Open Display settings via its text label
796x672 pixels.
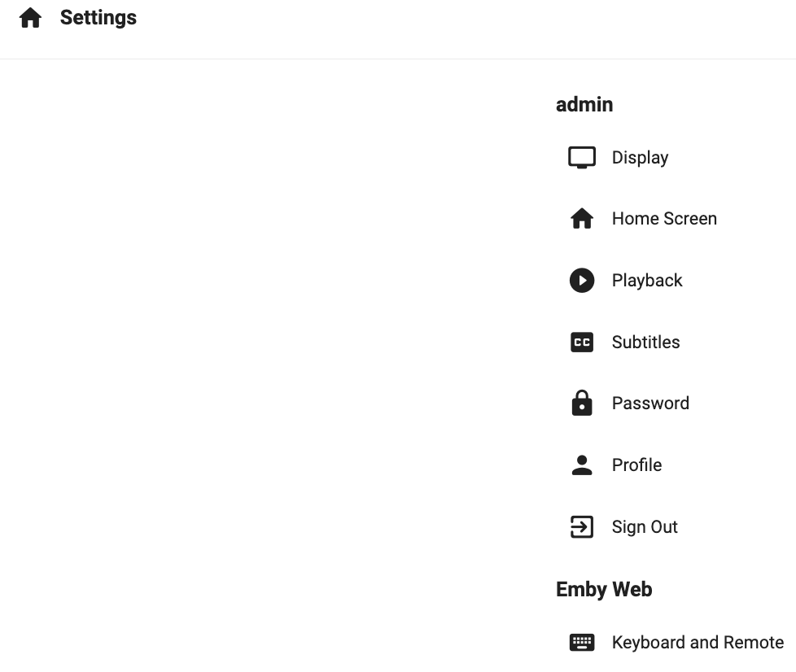pos(640,158)
